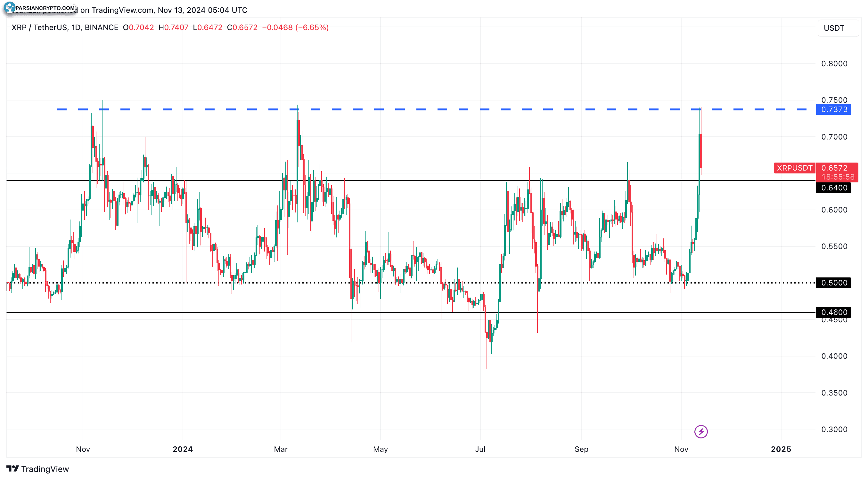This screenshot has width=868, height=480.
Task: Click the first Nov label on time axis
Action: 83,449
